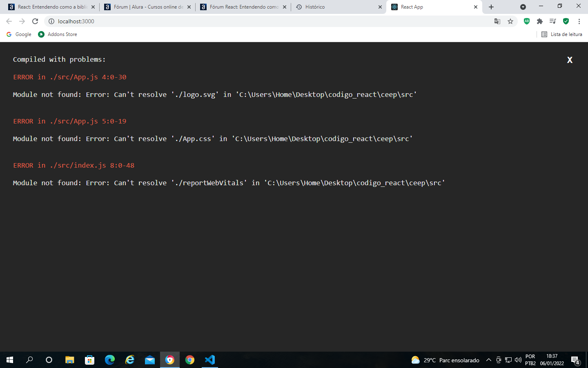This screenshot has height=368, width=588.
Task: Close the React App tab
Action: [476, 7]
